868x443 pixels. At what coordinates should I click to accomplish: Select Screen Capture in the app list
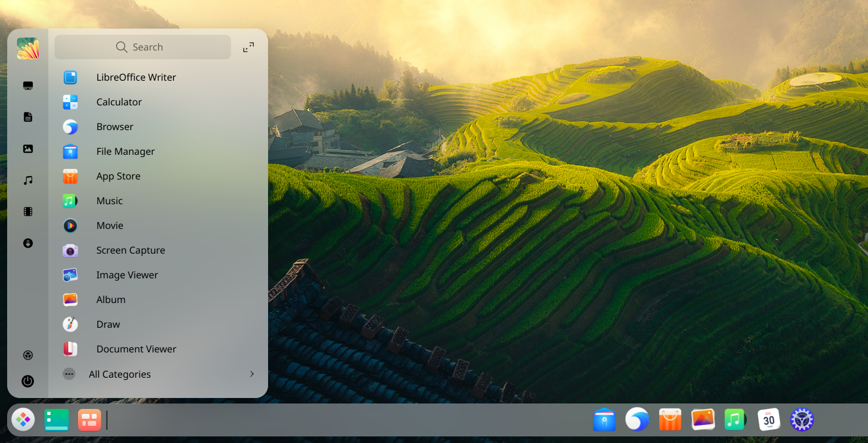[130, 250]
